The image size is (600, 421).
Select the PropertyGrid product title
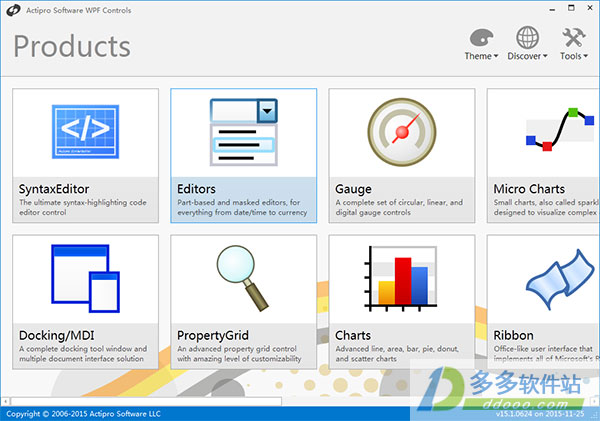coord(213,336)
